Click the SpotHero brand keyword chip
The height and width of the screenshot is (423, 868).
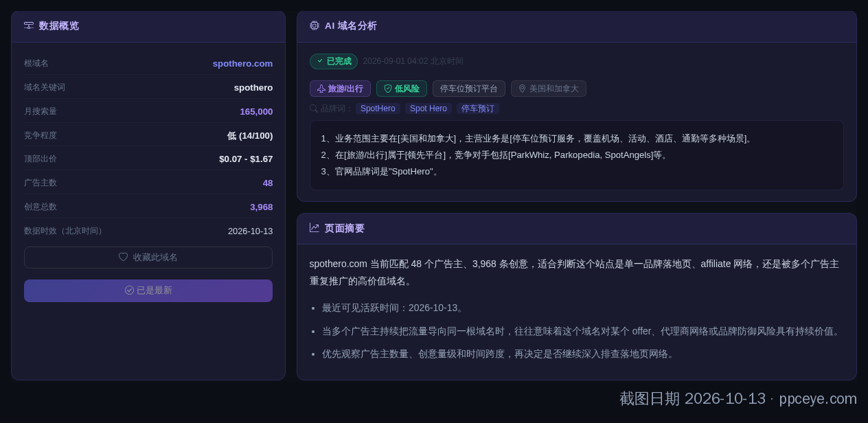point(378,108)
